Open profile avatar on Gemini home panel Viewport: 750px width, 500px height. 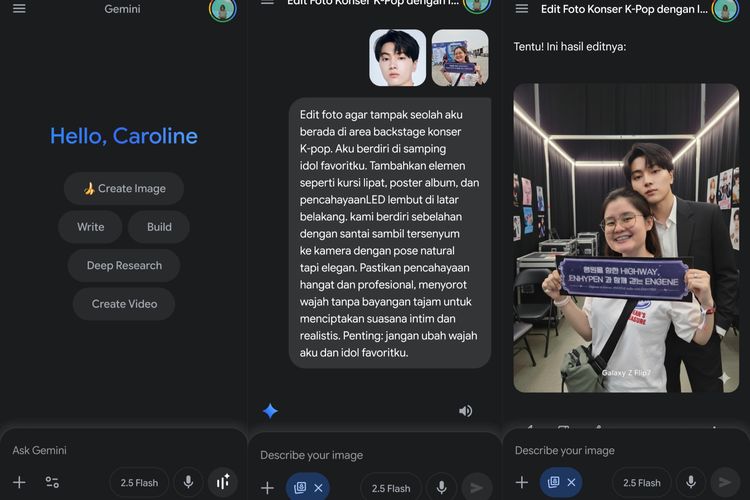[x=223, y=10]
